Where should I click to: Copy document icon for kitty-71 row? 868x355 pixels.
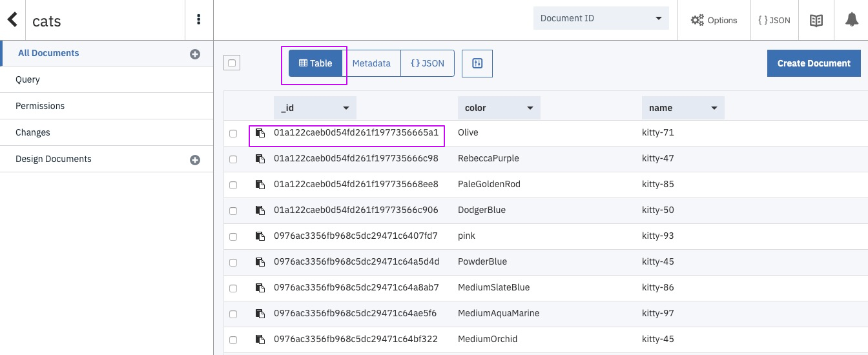(x=260, y=133)
